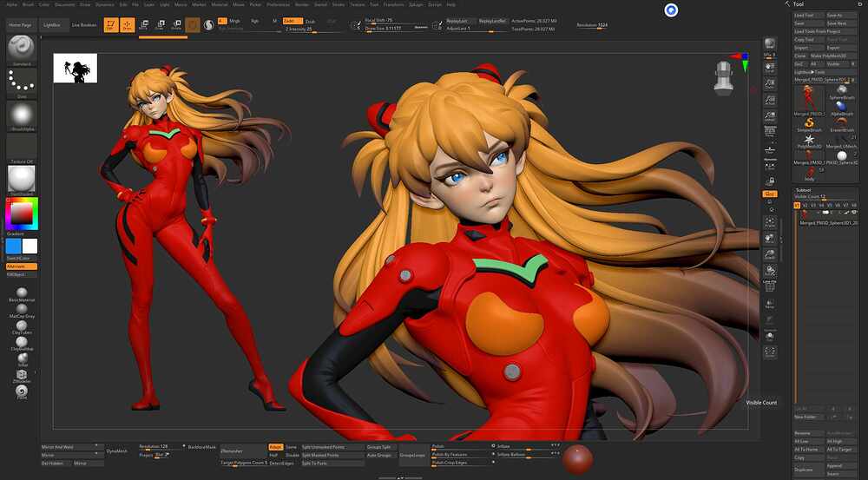
Task: Open the Dots stroke selector
Action: click(22, 82)
